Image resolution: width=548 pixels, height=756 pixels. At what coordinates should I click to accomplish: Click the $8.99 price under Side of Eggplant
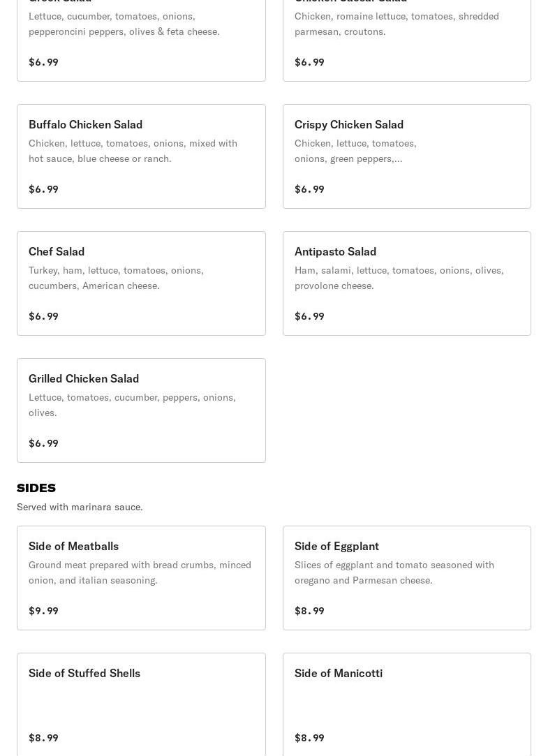pyautogui.click(x=309, y=611)
